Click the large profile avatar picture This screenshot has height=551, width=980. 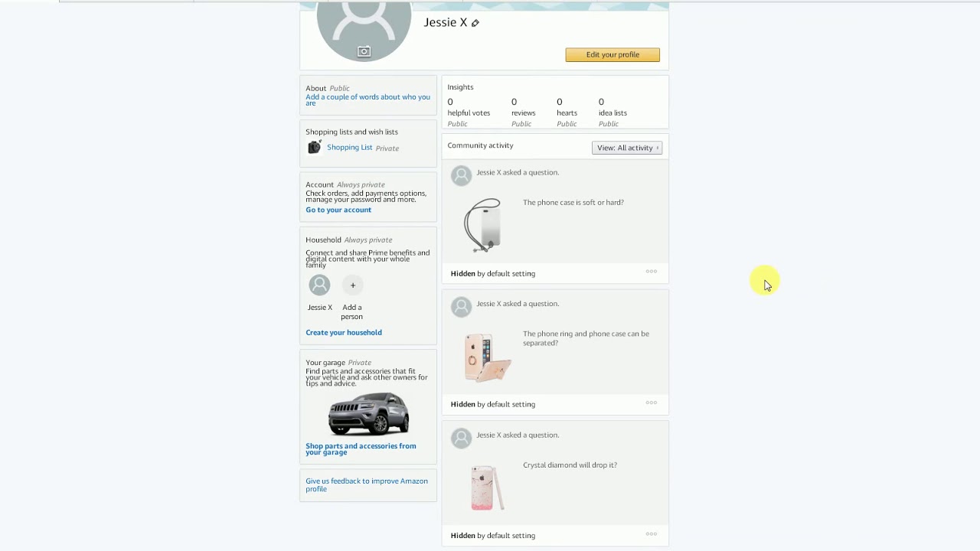[x=364, y=31]
